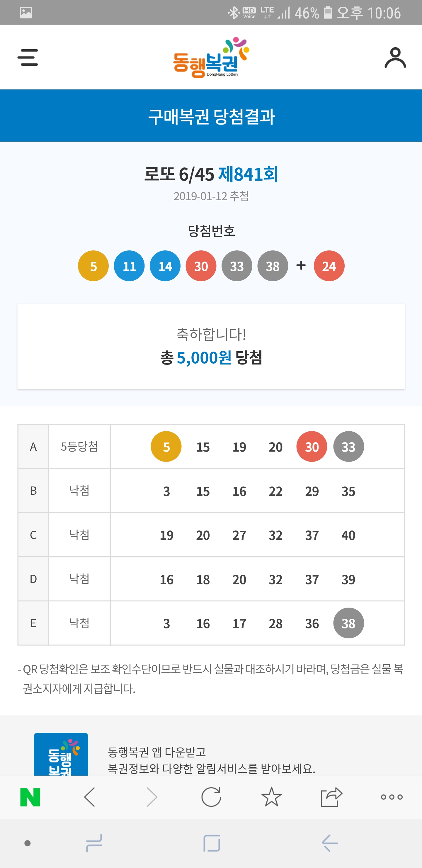Tap the DongHang app download thumbnail
This screenshot has width=422, height=868.
(61, 755)
